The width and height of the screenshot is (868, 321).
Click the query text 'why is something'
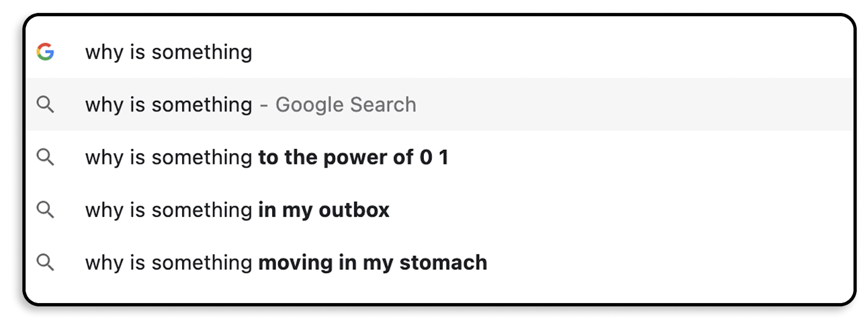coord(168,52)
